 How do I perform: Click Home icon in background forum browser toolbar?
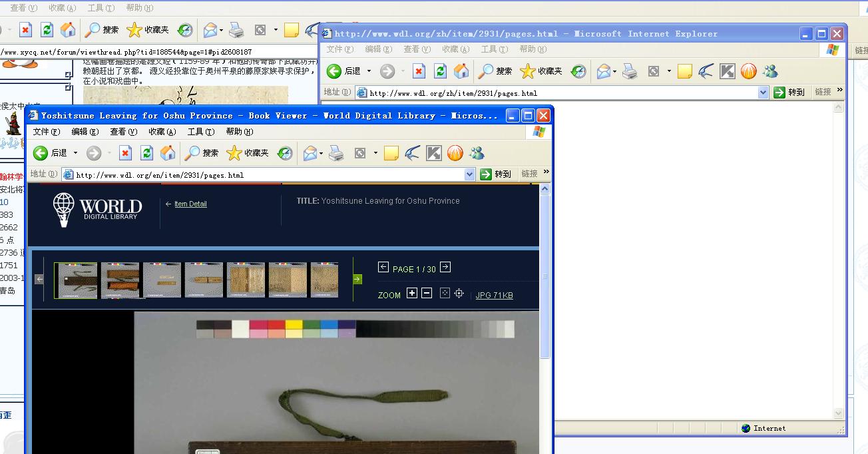(68, 30)
